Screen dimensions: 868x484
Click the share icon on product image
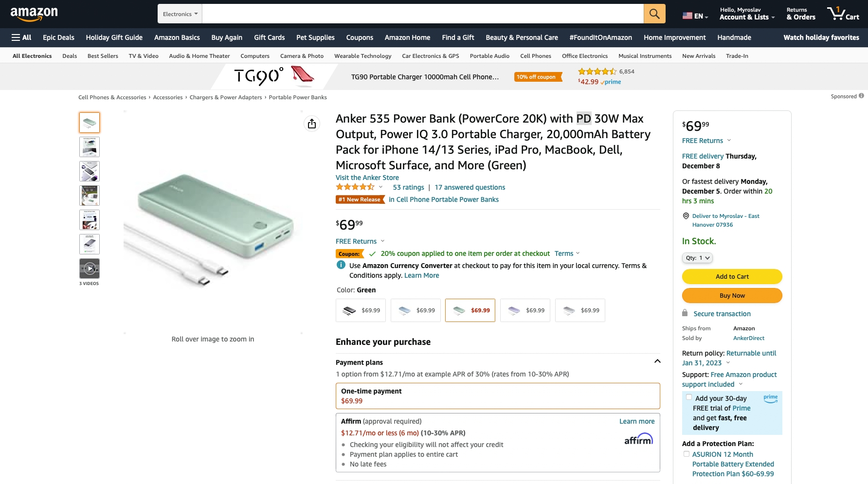click(312, 124)
